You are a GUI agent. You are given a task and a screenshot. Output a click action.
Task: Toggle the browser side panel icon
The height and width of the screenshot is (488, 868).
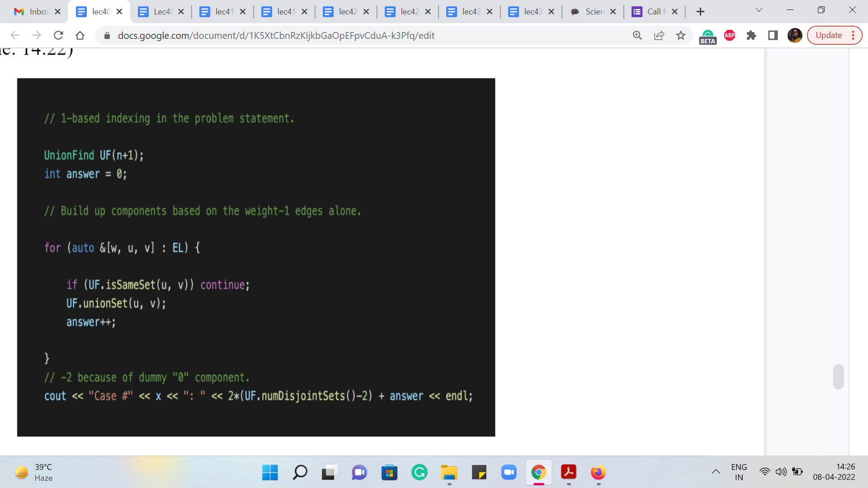pyautogui.click(x=773, y=35)
